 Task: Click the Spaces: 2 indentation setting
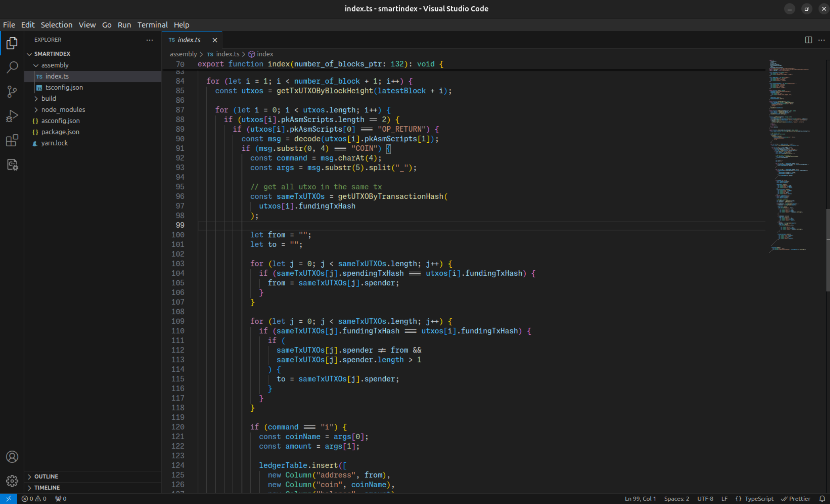point(676,499)
